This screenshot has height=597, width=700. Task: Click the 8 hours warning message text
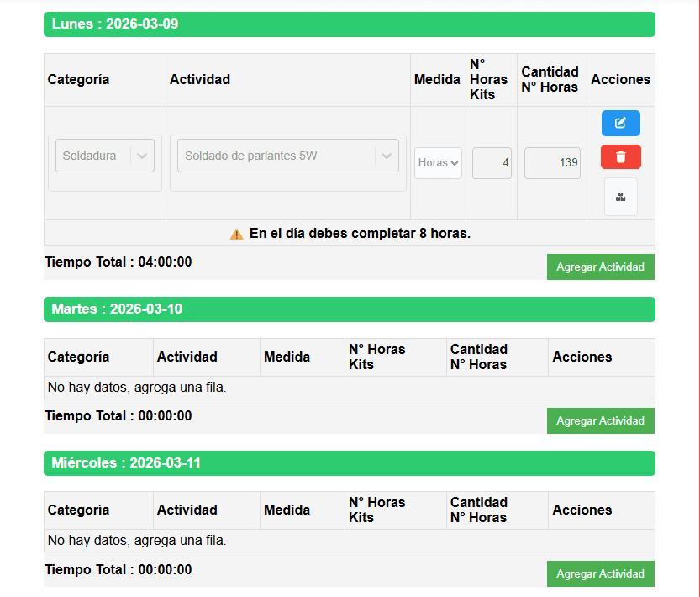pyautogui.click(x=360, y=234)
